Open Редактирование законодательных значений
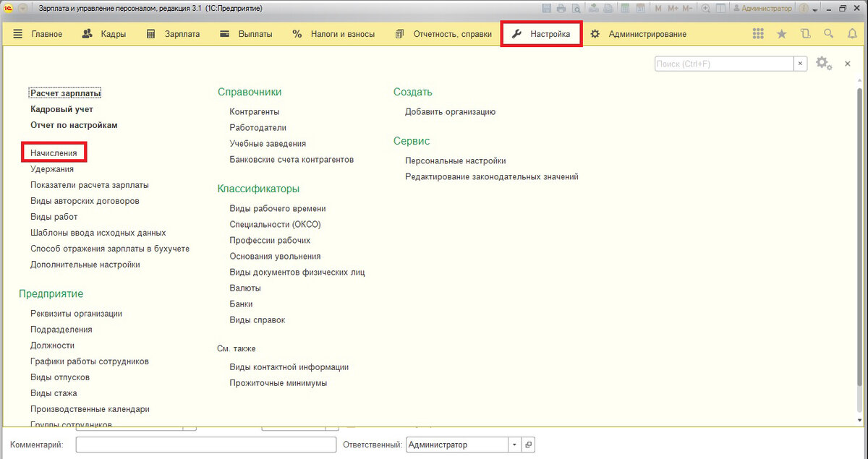 click(492, 176)
